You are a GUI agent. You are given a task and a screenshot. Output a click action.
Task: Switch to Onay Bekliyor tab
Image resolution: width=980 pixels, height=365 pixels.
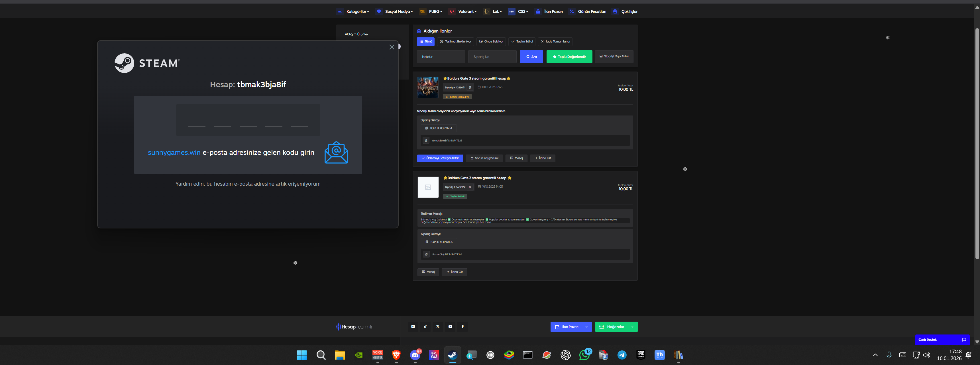pos(491,41)
